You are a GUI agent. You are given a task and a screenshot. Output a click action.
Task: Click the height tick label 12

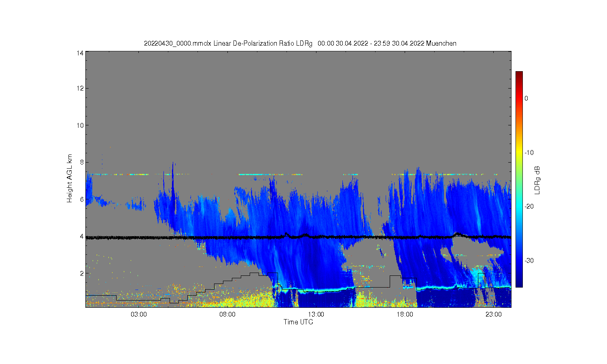pos(81,88)
